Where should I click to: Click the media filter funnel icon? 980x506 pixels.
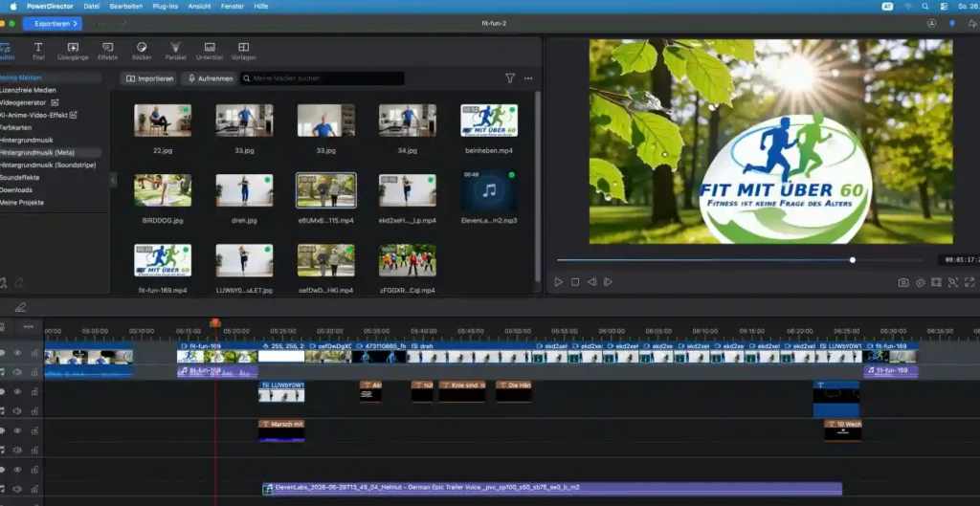pos(510,78)
